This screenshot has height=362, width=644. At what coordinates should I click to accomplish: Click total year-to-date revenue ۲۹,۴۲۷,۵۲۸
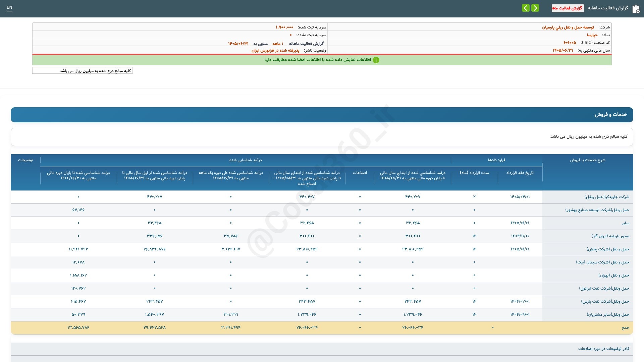tap(155, 327)
